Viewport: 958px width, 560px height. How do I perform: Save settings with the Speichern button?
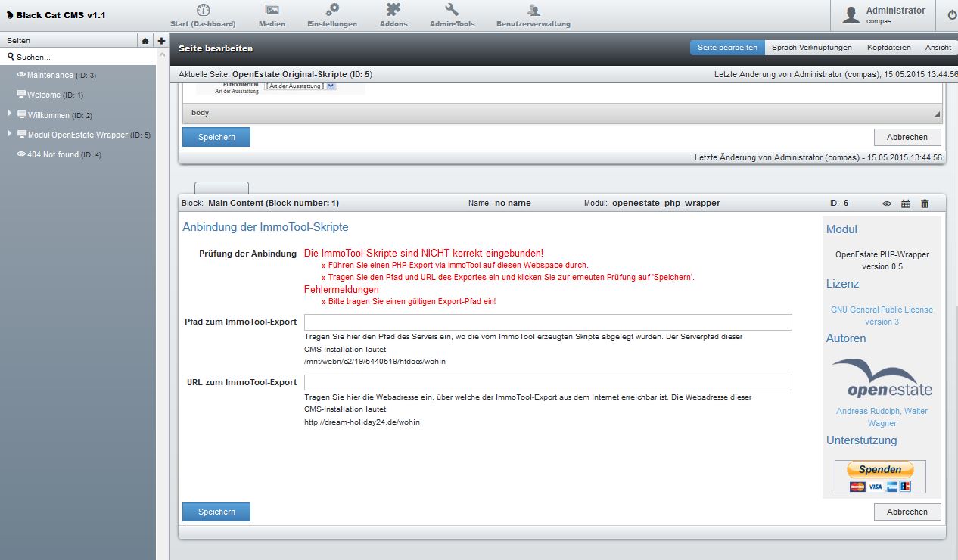216,512
